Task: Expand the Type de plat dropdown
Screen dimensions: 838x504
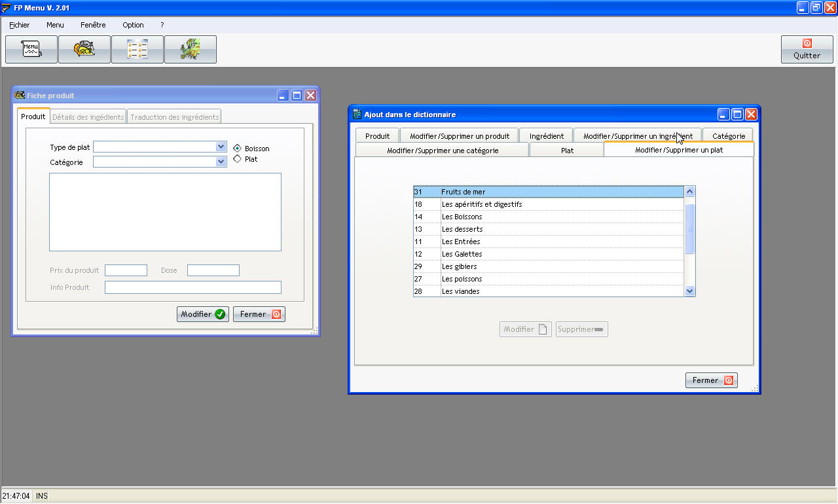Action: (221, 147)
